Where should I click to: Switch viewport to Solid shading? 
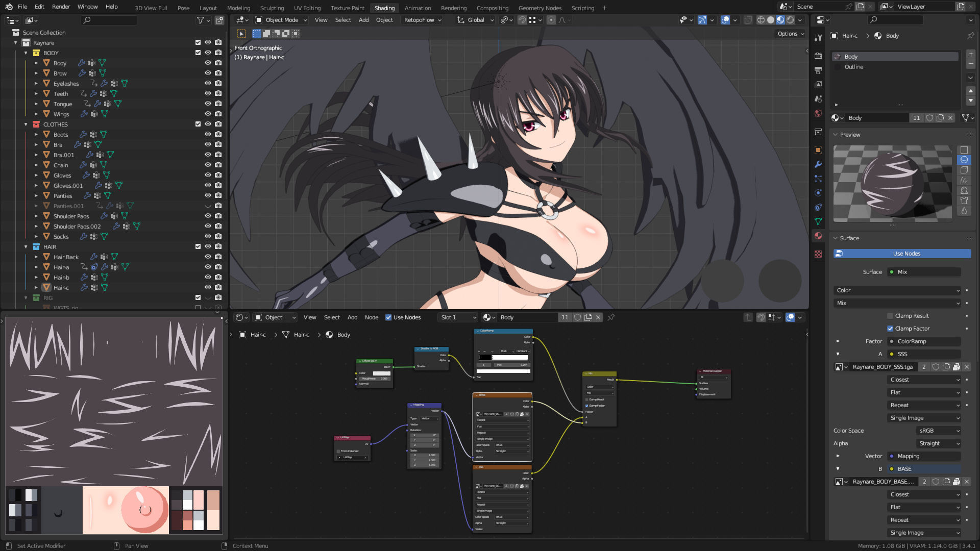point(771,20)
